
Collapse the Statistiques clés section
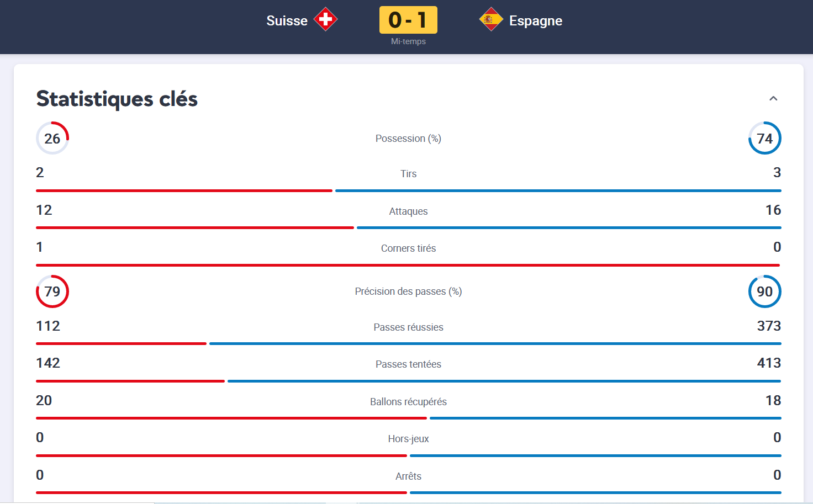(773, 98)
